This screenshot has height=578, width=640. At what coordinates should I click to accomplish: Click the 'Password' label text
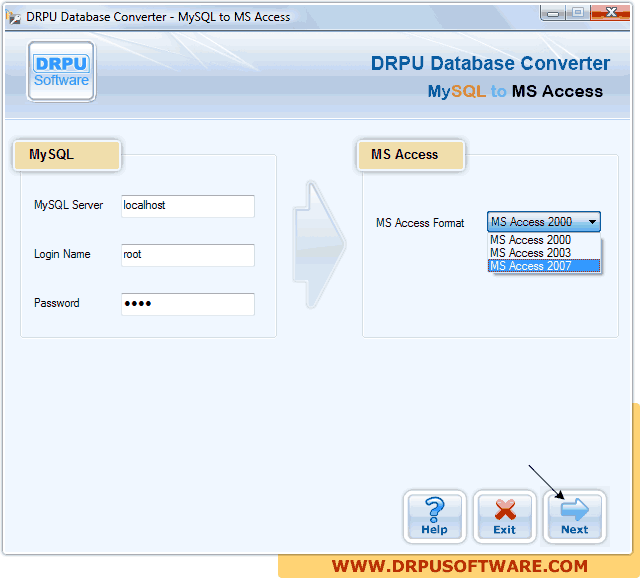(x=57, y=303)
